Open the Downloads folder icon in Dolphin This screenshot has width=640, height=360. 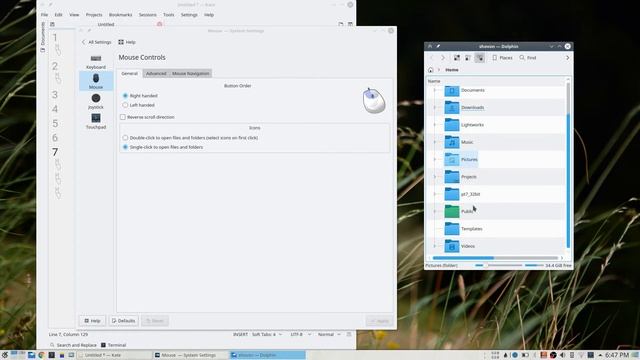tap(452, 108)
